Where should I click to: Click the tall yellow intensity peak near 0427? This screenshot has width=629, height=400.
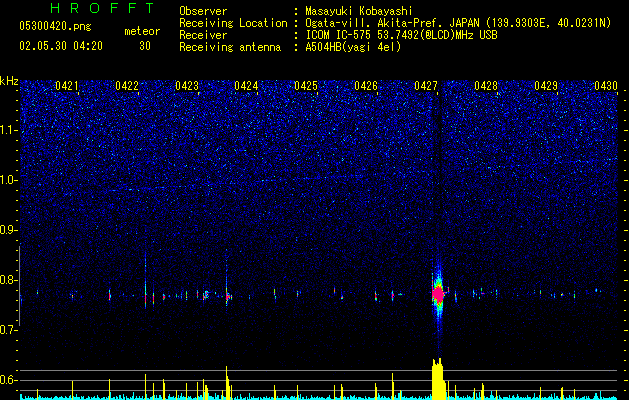click(x=439, y=379)
